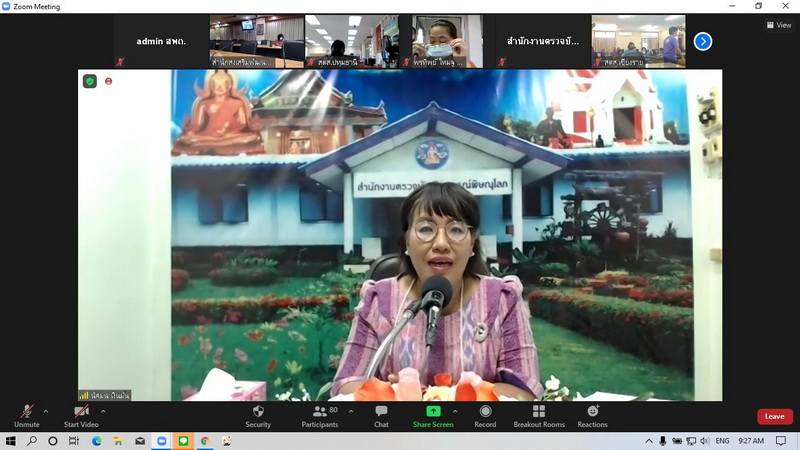Click the battery icon in system tray
The image size is (800, 450).
[x=677, y=441]
